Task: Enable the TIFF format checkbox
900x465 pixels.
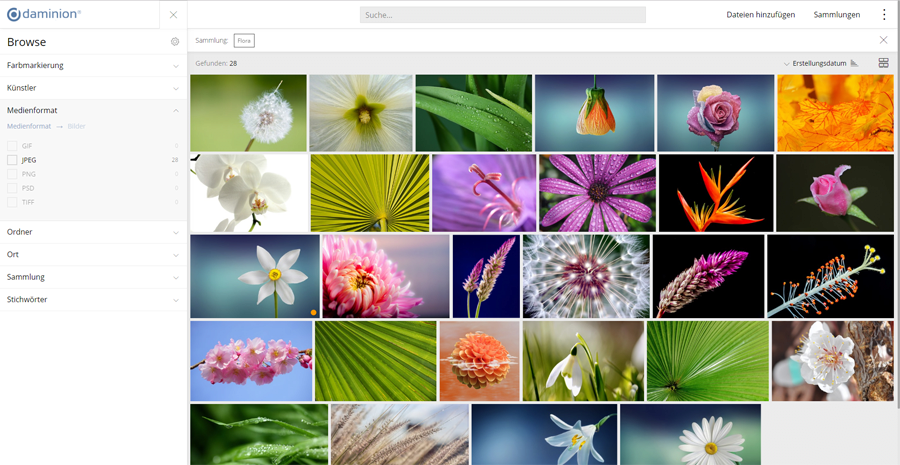Action: [x=12, y=202]
